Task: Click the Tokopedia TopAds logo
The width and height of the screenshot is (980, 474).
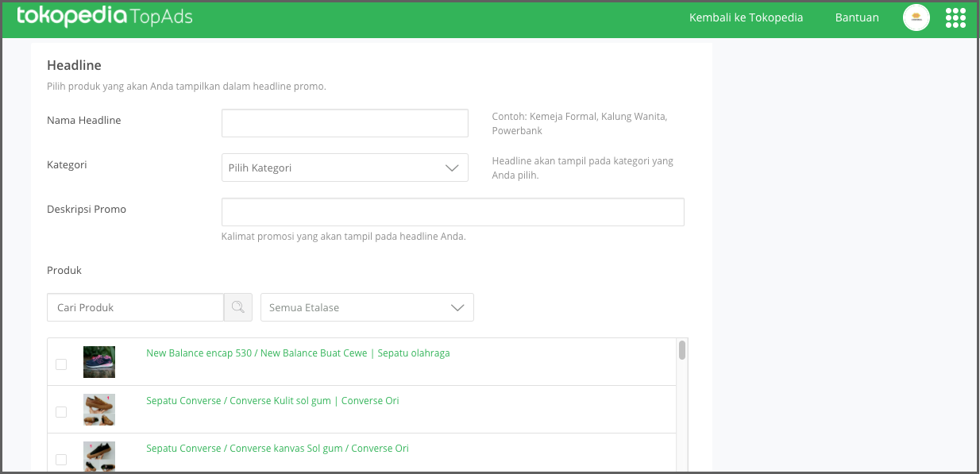Action: tap(104, 17)
